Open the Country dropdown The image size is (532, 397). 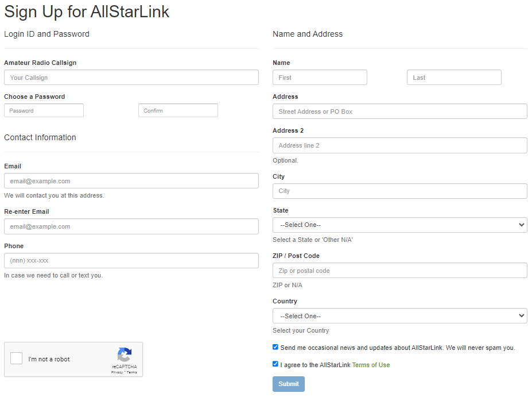(x=399, y=315)
